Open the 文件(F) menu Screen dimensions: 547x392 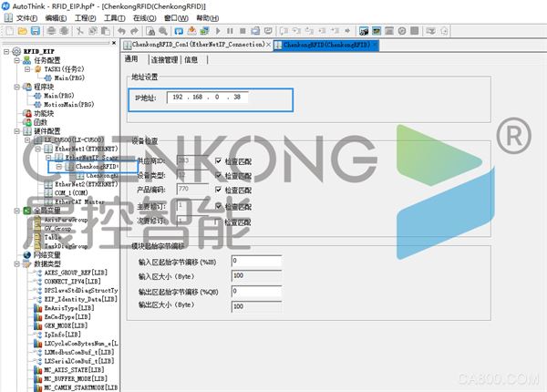[x=26, y=18]
